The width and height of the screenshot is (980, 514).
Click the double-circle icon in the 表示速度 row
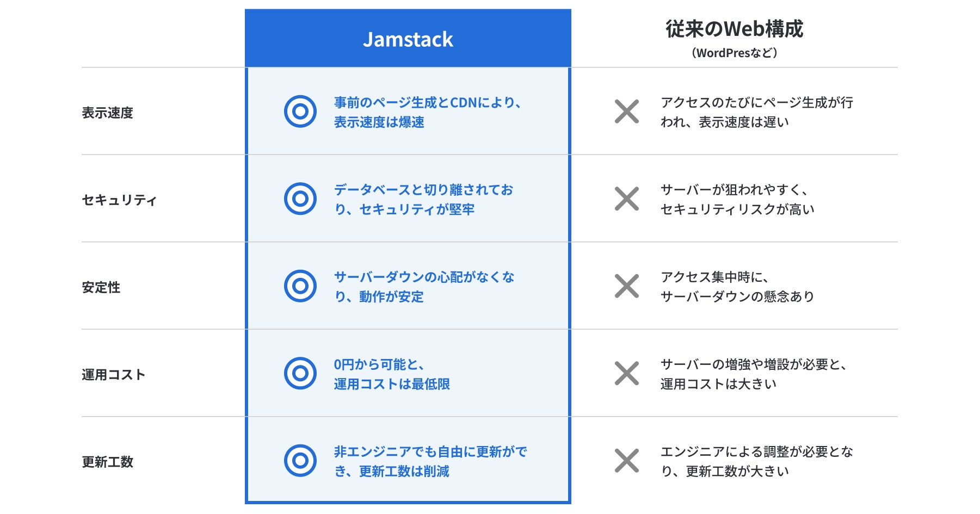pyautogui.click(x=300, y=112)
